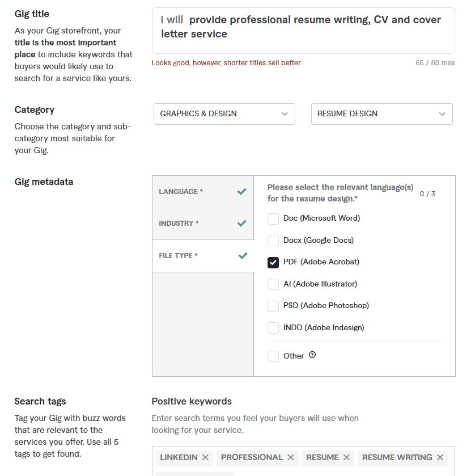Screen dimensions: 471x476
Task: Switch to the INDUSTRY metadata tab
Action: tap(203, 224)
